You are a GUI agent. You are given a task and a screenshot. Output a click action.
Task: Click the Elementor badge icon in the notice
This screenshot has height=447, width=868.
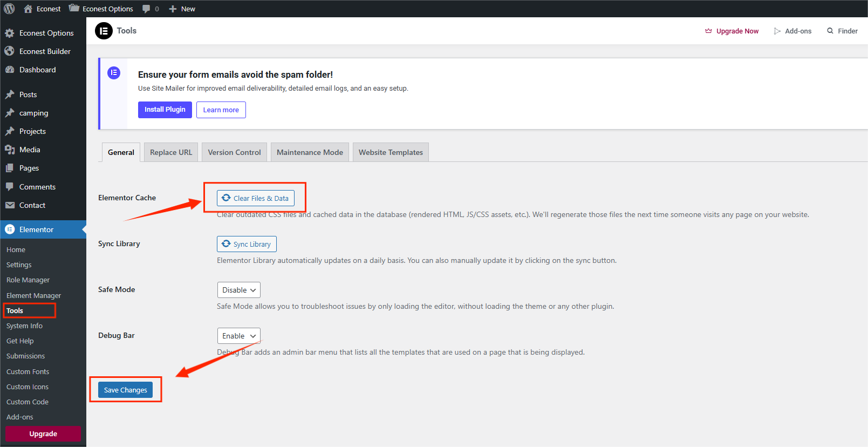tap(114, 72)
